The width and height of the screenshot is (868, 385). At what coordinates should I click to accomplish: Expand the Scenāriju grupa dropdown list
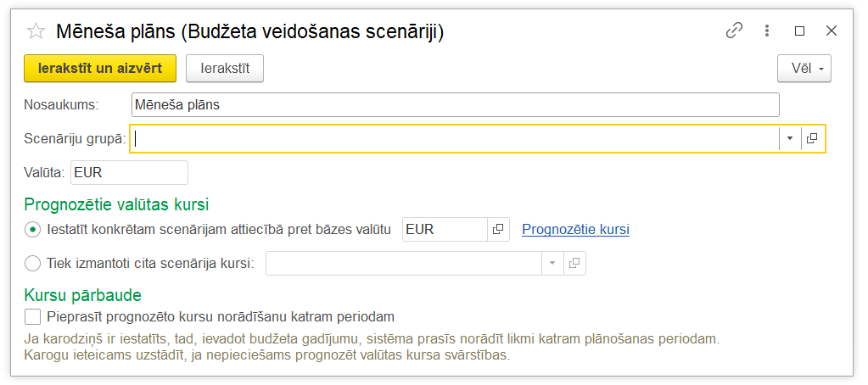(790, 138)
